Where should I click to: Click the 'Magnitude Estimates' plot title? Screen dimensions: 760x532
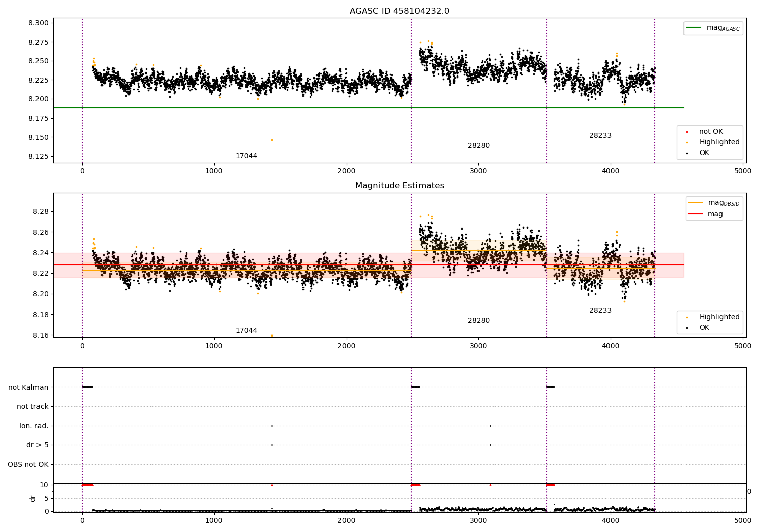(400, 186)
